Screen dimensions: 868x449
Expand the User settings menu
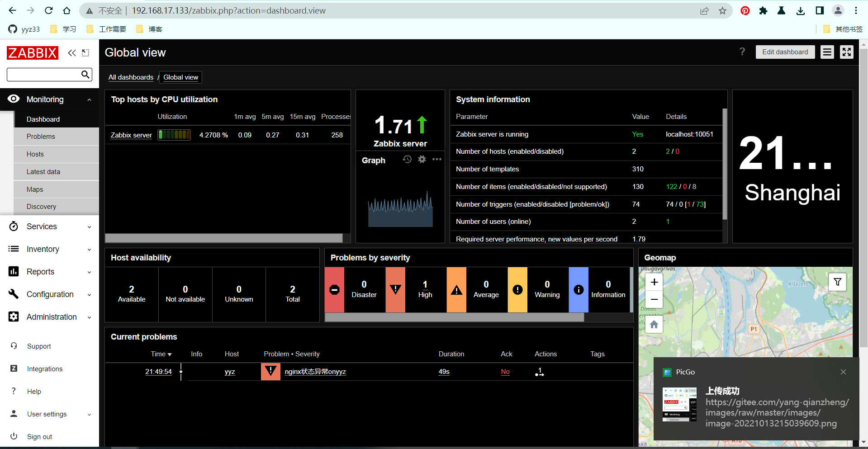(x=89, y=415)
